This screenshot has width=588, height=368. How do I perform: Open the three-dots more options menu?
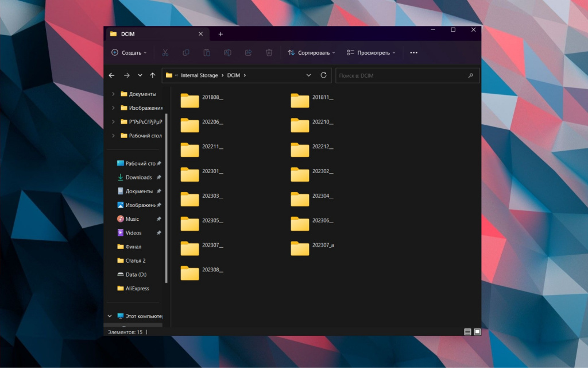click(413, 52)
